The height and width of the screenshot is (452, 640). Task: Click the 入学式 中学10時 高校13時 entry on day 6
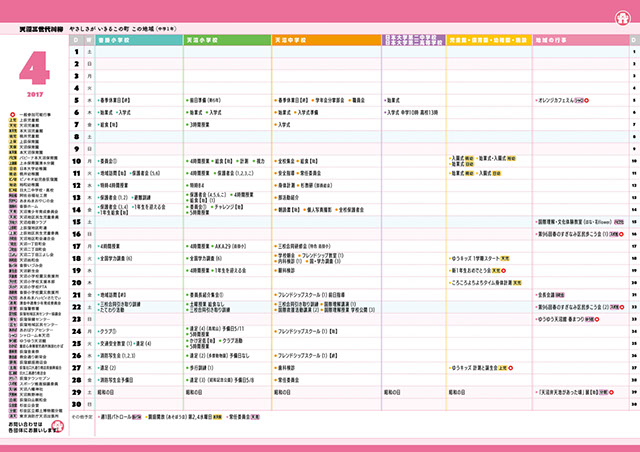(411, 113)
